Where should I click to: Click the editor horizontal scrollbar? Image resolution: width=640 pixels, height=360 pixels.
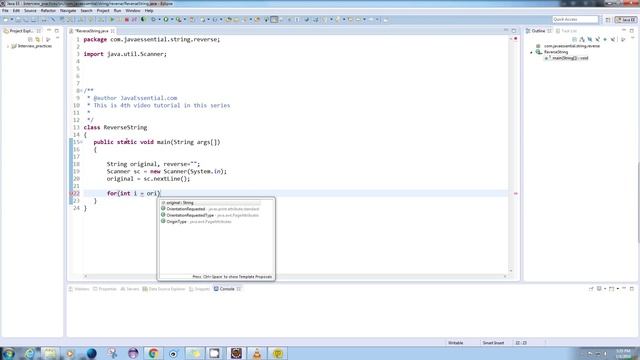pyautogui.click(x=295, y=276)
